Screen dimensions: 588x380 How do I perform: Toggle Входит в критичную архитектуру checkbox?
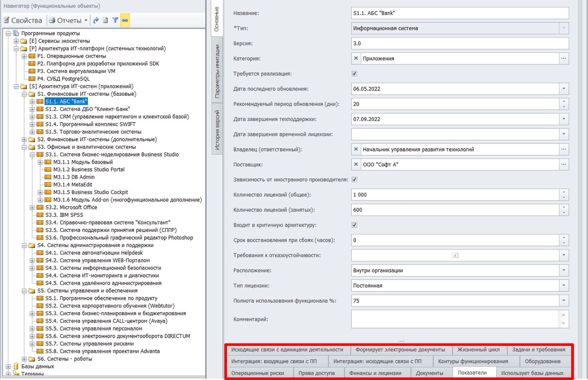click(x=354, y=225)
